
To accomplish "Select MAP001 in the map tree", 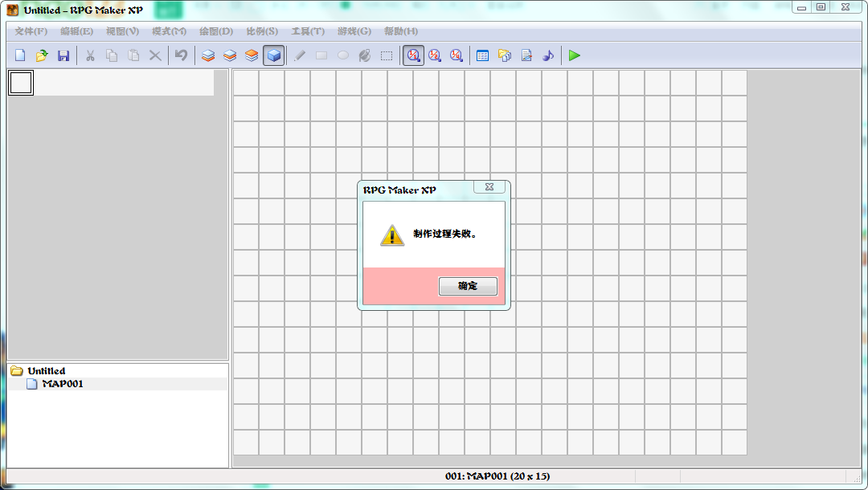I will coord(63,384).
